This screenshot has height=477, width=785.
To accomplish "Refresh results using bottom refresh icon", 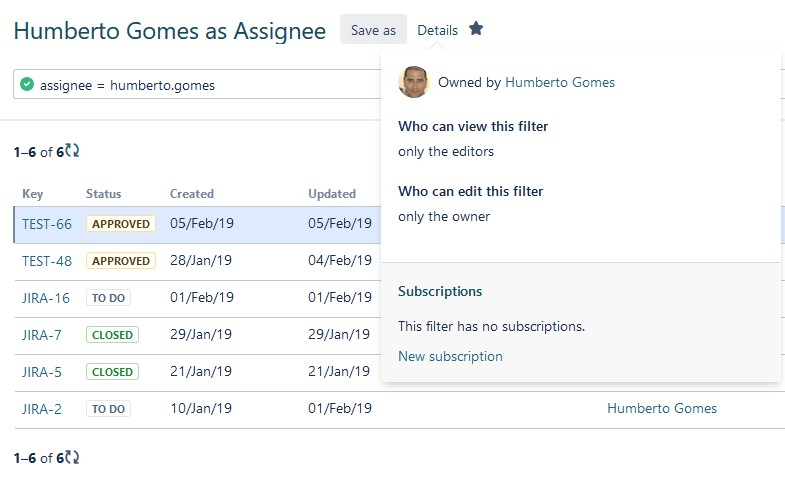I will tap(72, 457).
